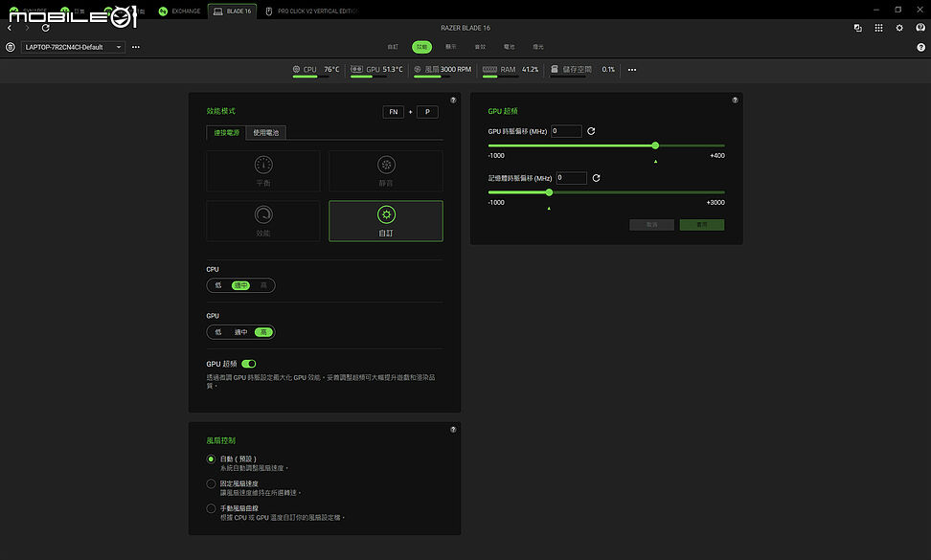Click the FN shortcut key box
Screen dimensions: 931x560
(x=393, y=112)
